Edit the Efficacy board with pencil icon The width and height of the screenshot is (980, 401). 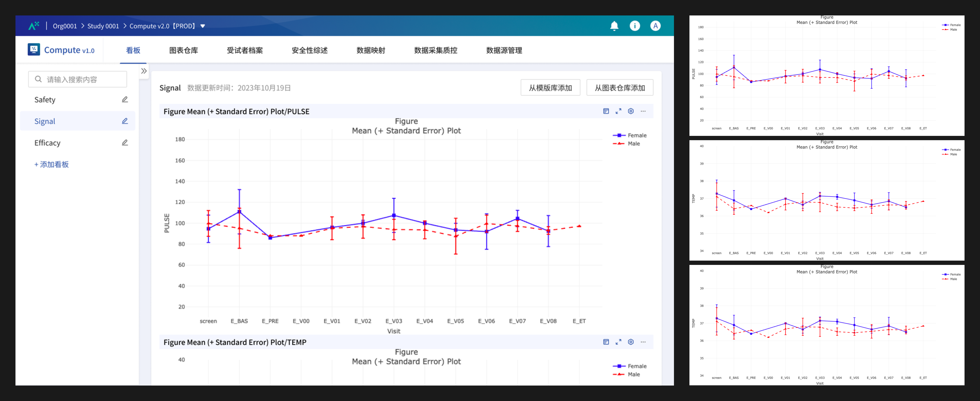pos(125,143)
